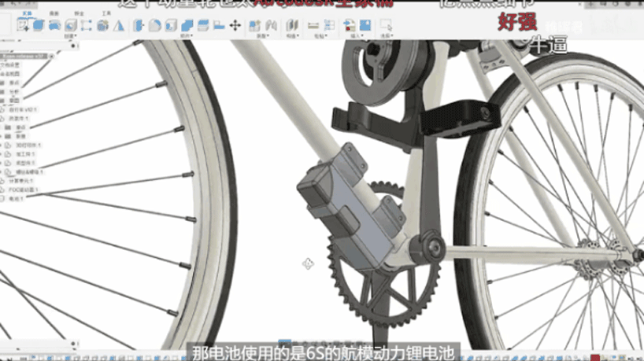This screenshot has width=644, height=361.
Task: Click 3D打印件:1 in browser tree
Action: (25, 145)
